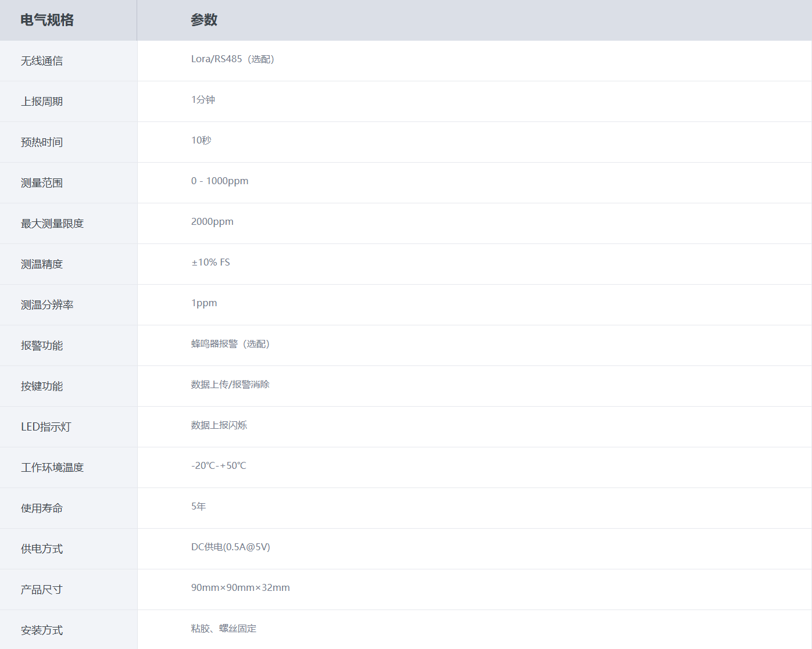Select the 使用寿命 row label
Screen dimensions: 812x649
(42, 508)
